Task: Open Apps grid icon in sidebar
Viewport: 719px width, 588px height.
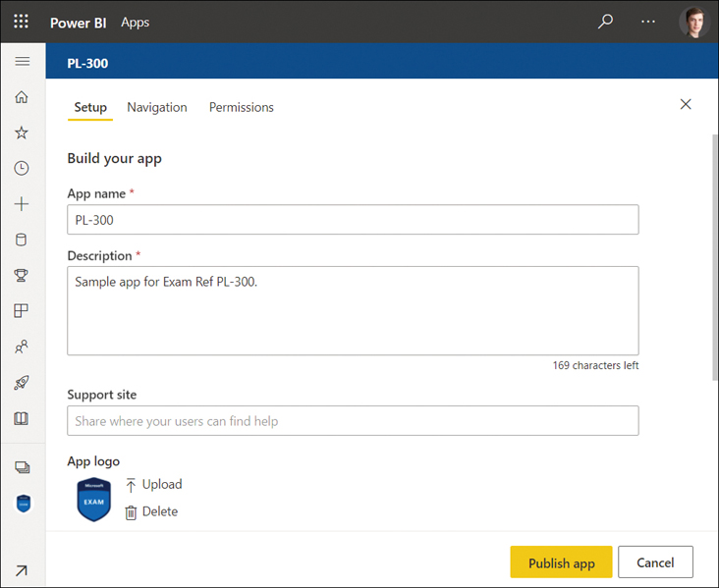Action: click(x=22, y=311)
